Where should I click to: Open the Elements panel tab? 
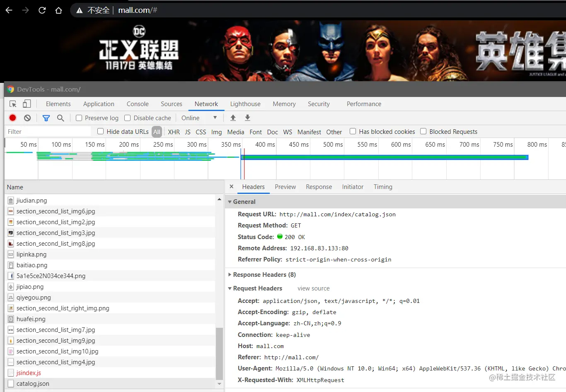pyautogui.click(x=58, y=104)
